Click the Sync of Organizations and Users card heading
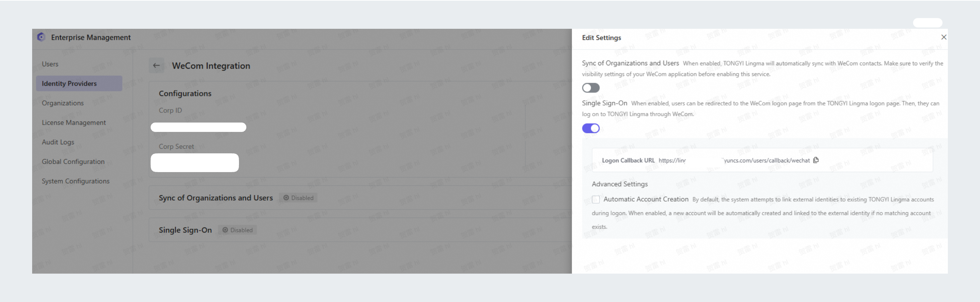Image resolution: width=980 pixels, height=302 pixels. point(216,198)
